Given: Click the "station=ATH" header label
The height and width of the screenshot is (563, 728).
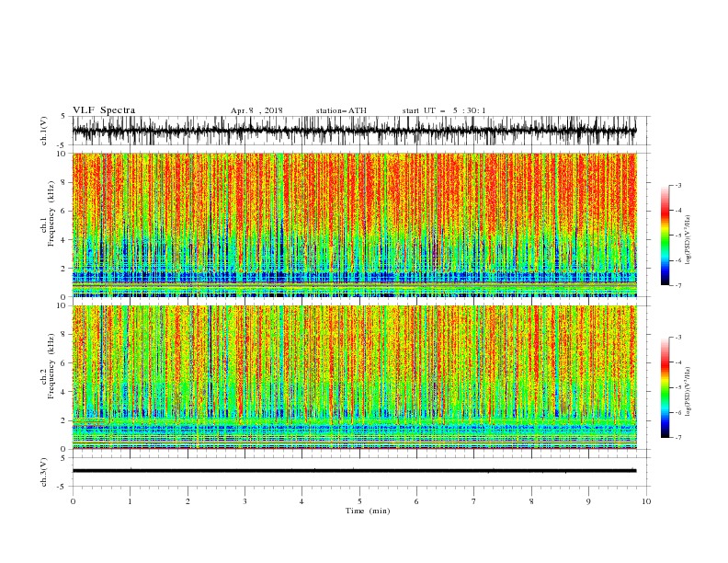Looking at the screenshot, I should click(x=341, y=110).
